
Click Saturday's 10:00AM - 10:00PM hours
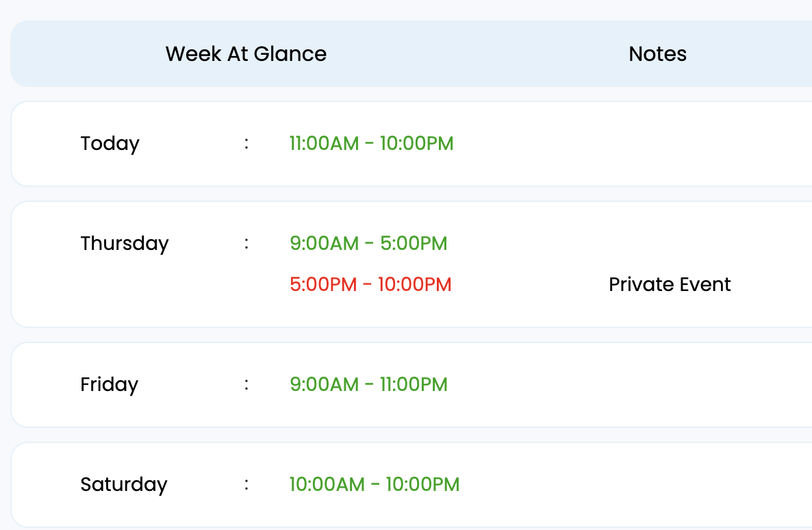[374, 484]
